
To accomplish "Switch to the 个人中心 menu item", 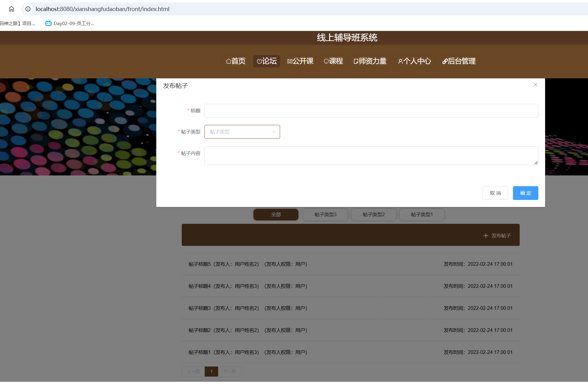I will coord(415,61).
